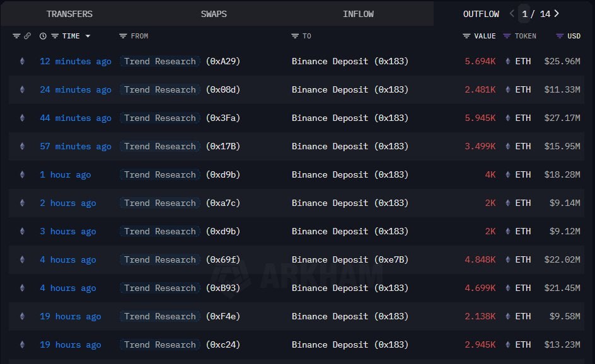Open the USD column filter icon

(559, 36)
